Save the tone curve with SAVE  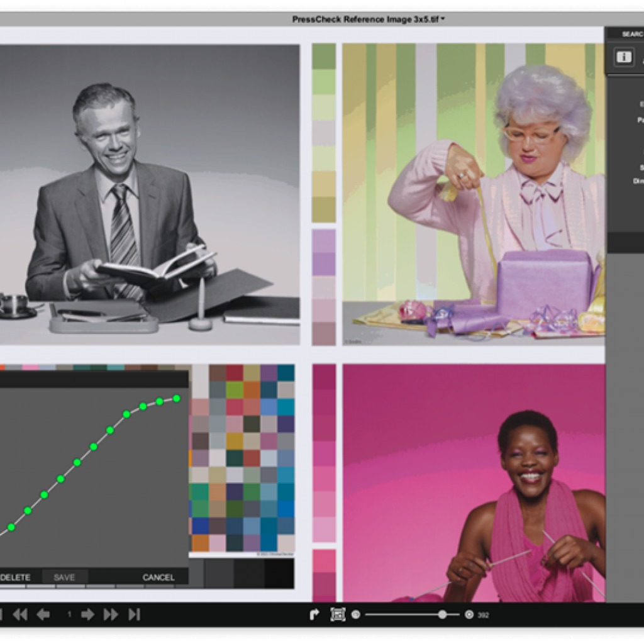click(x=65, y=577)
